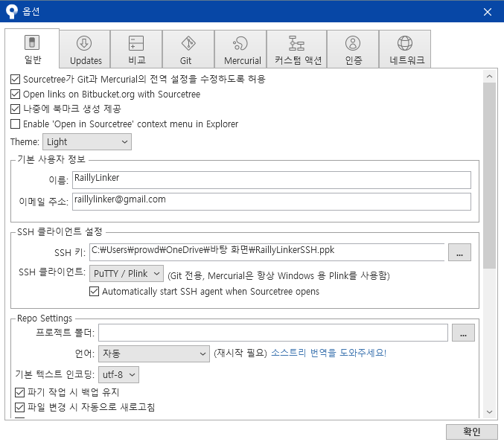This screenshot has height=445, width=504.
Task: Select the Mercurial tab
Action: (240, 49)
